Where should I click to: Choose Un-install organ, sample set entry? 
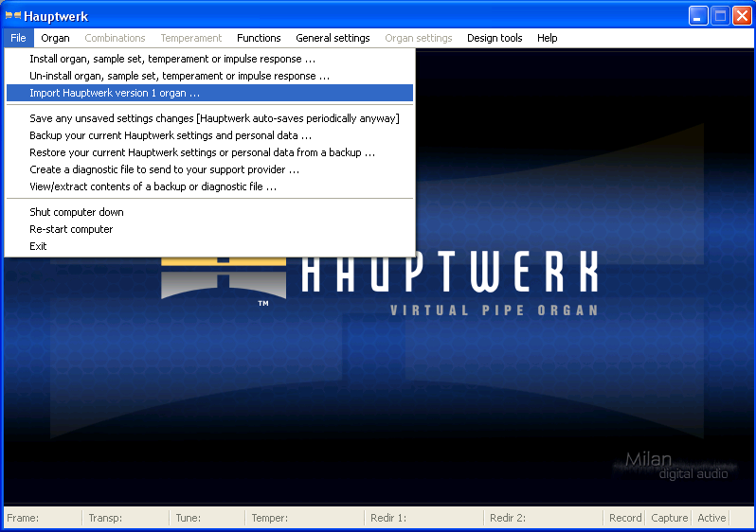[209, 76]
